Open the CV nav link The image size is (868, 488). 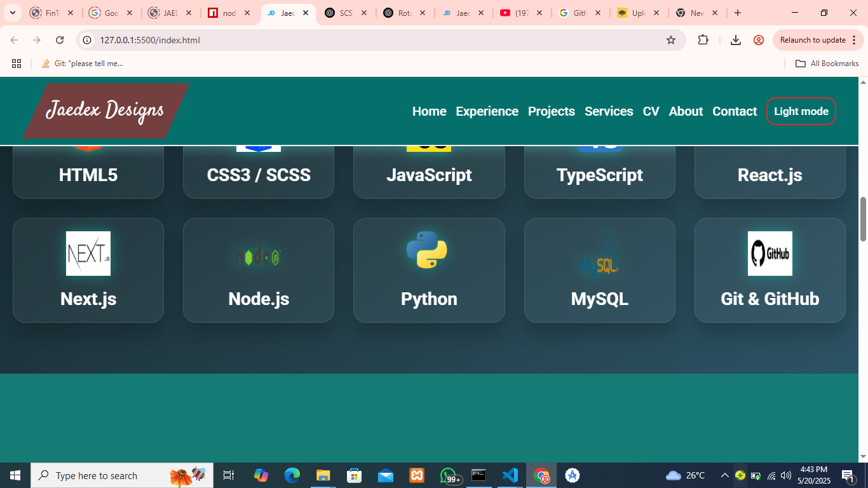[651, 111]
